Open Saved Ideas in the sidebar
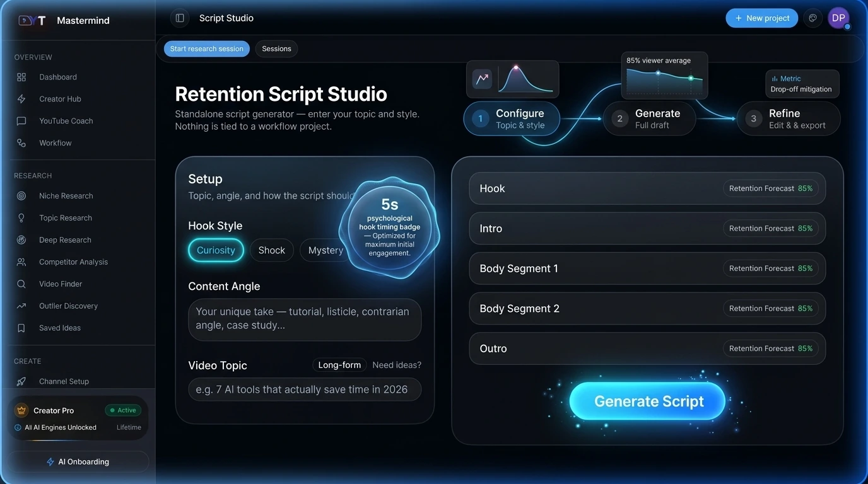Screen dimensions: 868x484 click(x=60, y=328)
